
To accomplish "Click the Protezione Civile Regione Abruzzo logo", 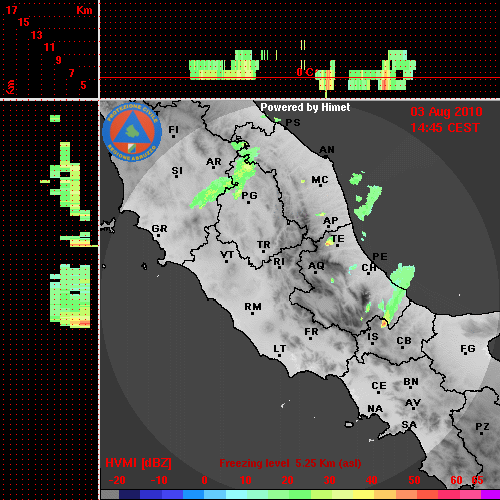I will (x=132, y=132).
